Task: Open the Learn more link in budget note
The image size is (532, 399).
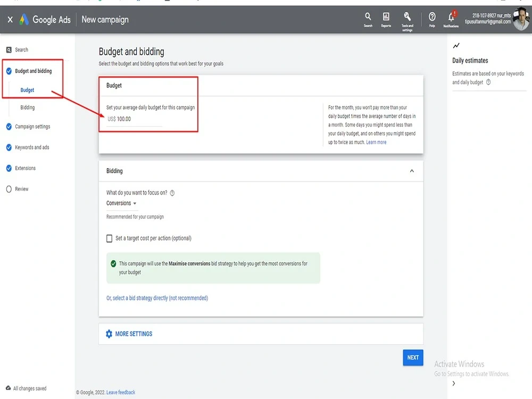Action: point(376,142)
